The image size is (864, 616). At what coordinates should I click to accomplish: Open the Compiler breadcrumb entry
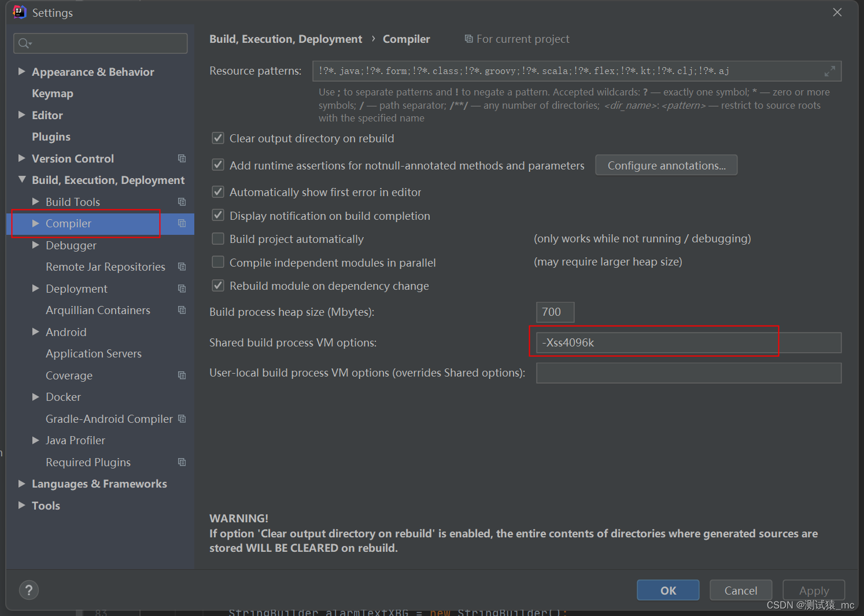point(406,39)
